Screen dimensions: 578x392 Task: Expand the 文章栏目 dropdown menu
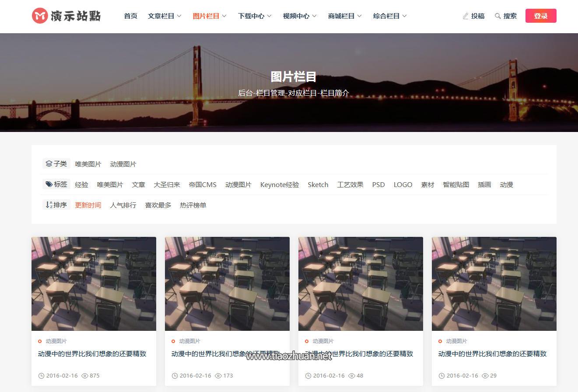(x=164, y=16)
